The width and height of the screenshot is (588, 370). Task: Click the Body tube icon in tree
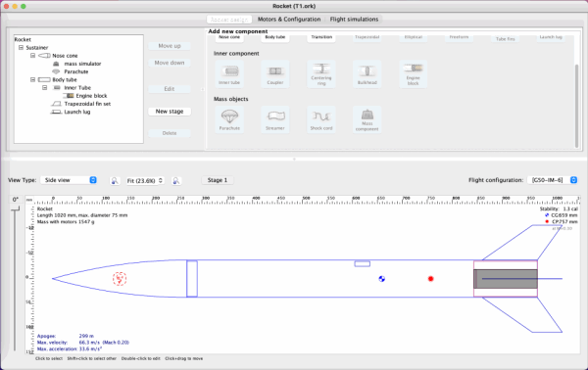[x=44, y=79]
